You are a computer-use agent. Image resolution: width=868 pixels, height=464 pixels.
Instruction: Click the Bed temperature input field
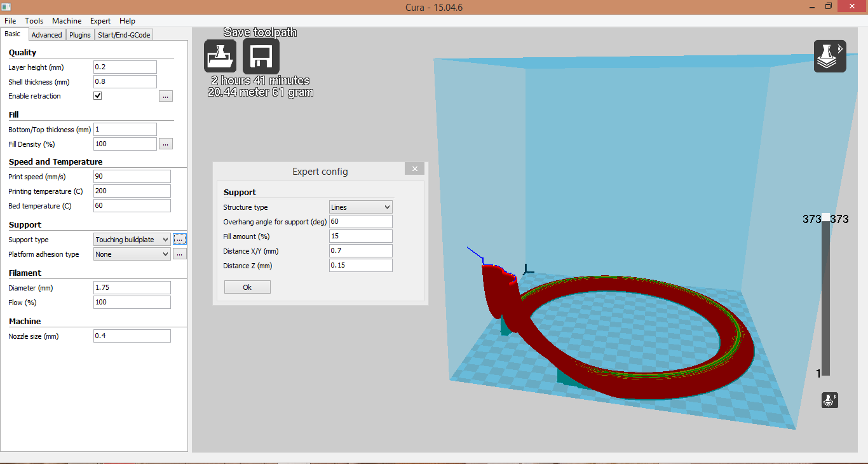[x=132, y=206]
